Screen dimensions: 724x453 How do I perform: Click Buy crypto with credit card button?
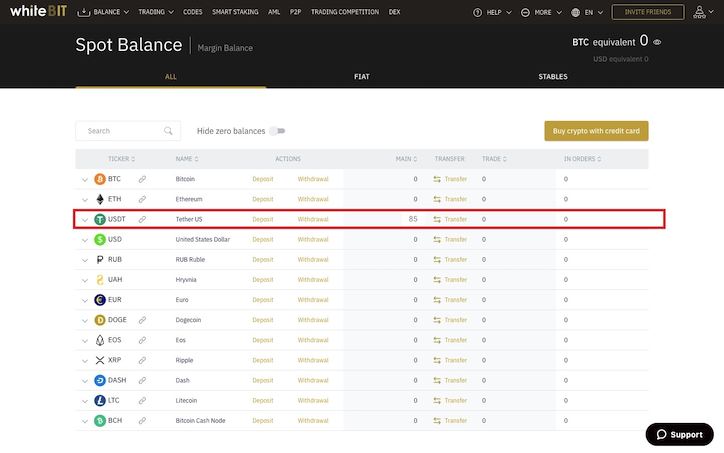pyautogui.click(x=596, y=131)
